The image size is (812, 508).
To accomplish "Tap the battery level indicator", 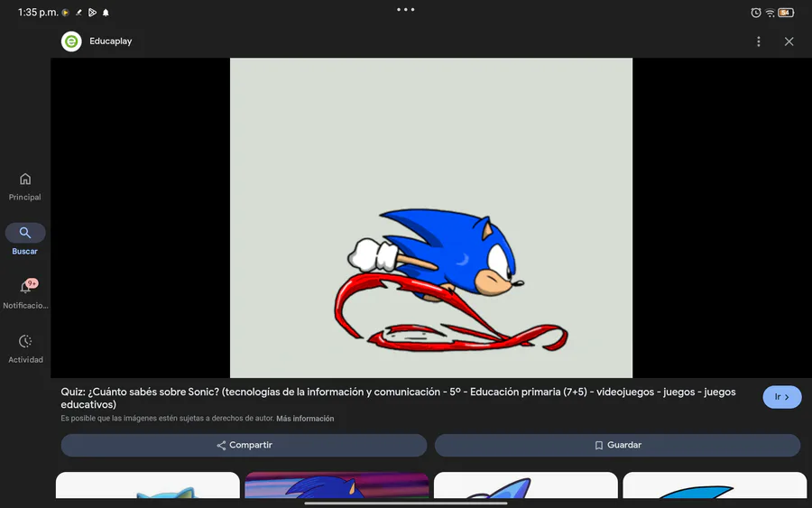I will tap(786, 13).
